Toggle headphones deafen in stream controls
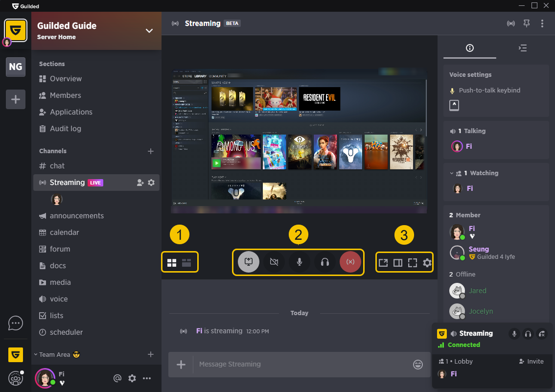This screenshot has height=392, width=555. [x=325, y=262]
